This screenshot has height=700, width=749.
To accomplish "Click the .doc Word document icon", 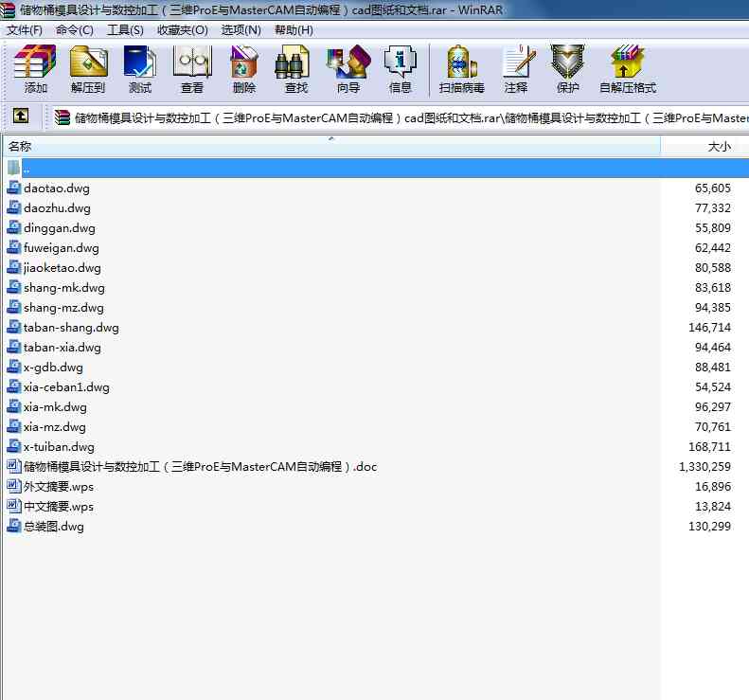I will coord(14,466).
